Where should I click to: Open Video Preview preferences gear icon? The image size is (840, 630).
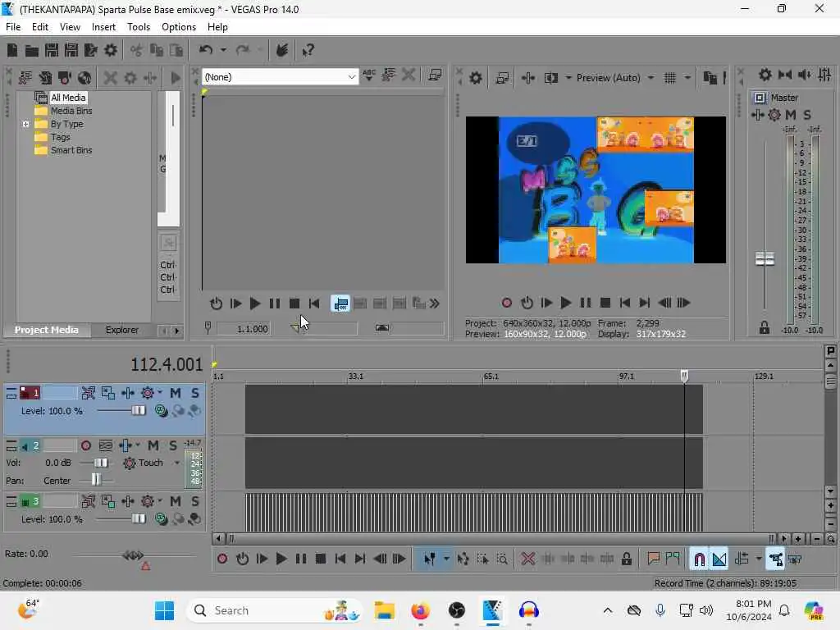point(475,78)
